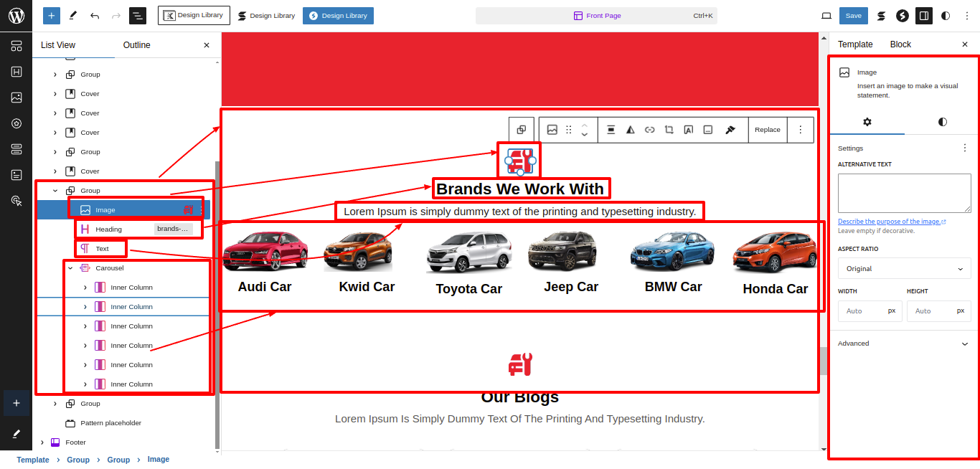Select parent Group button on block toolbar
Image resolution: width=980 pixels, height=469 pixels.
pos(522,130)
